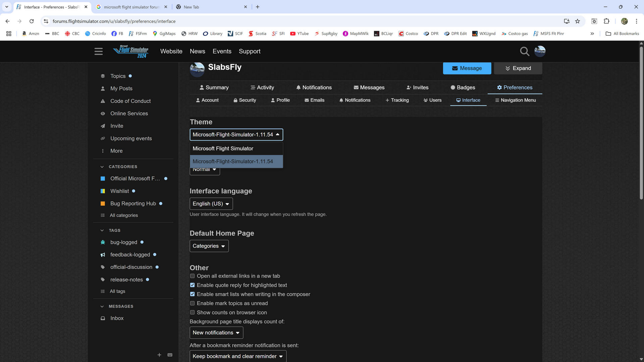This screenshot has width=644, height=362.
Task: Uncheck Enable quote reply for highlighted text
Action: tap(192, 285)
